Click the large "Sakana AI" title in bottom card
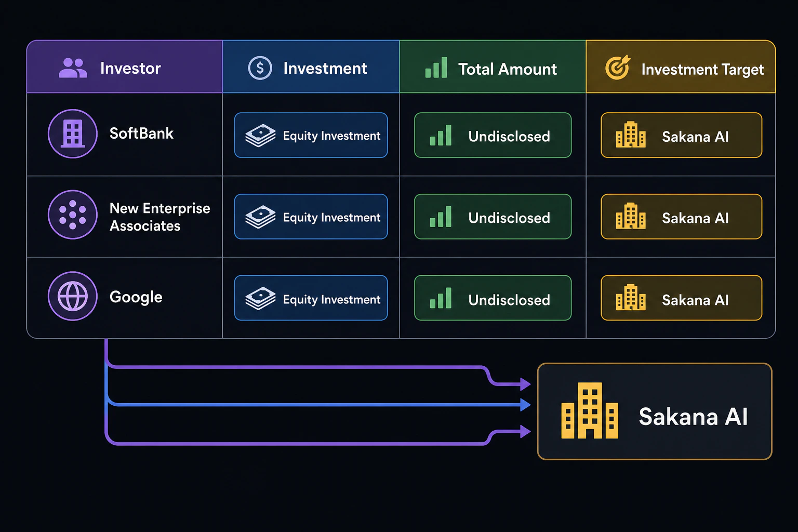This screenshot has height=532, width=798. click(x=693, y=417)
